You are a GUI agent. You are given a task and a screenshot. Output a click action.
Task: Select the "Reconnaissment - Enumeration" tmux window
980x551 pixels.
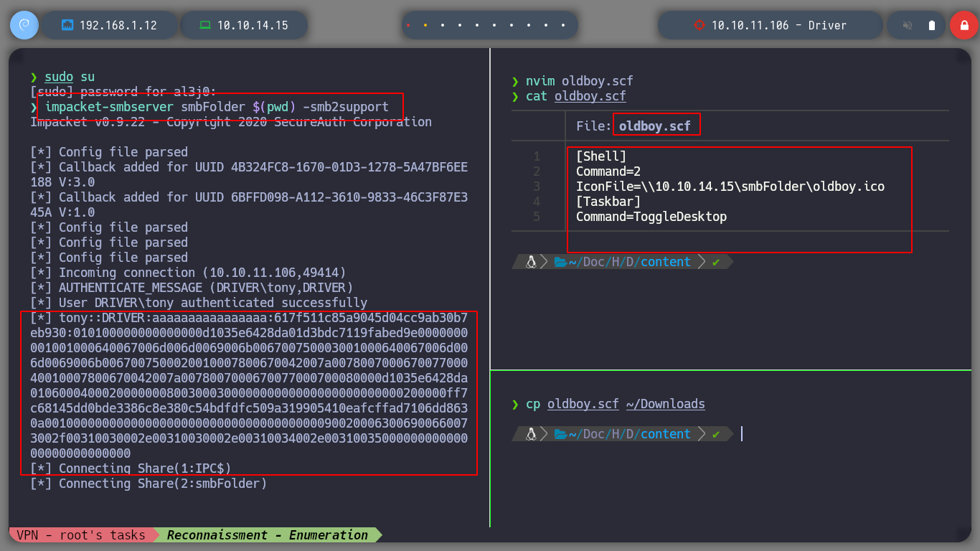point(267,534)
